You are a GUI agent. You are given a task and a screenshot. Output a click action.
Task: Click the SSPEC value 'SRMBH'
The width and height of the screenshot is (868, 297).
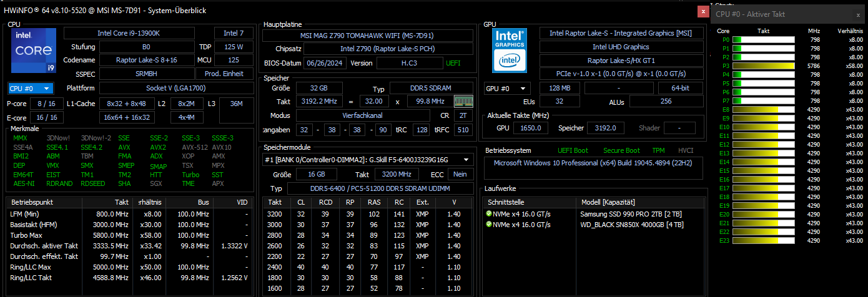[x=145, y=74]
